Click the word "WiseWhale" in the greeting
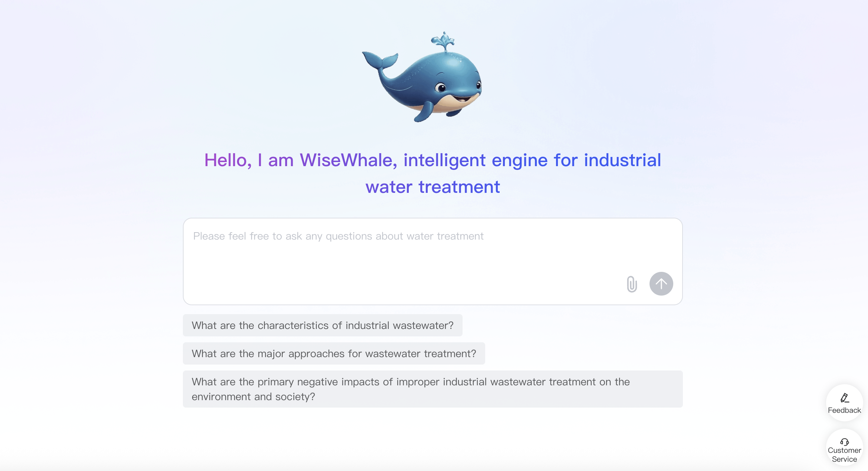This screenshot has height=471, width=868. [x=348, y=160]
